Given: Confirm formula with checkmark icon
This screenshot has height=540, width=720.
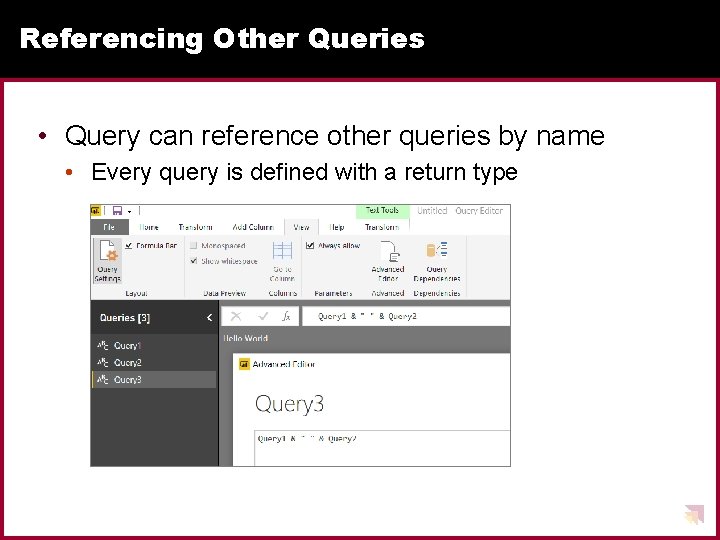Looking at the screenshot, I should tap(263, 316).
